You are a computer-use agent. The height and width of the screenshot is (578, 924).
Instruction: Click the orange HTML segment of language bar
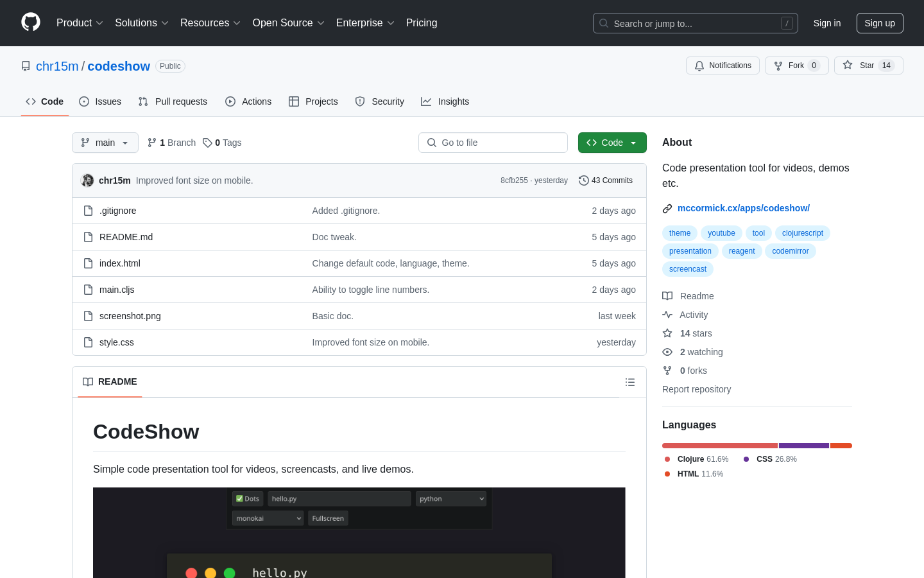point(841,446)
